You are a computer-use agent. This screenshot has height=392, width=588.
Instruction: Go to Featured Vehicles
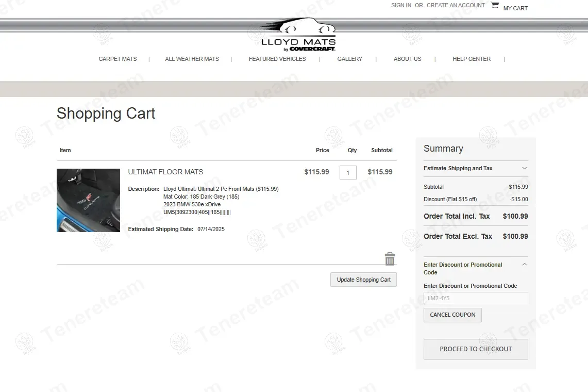[x=277, y=59]
